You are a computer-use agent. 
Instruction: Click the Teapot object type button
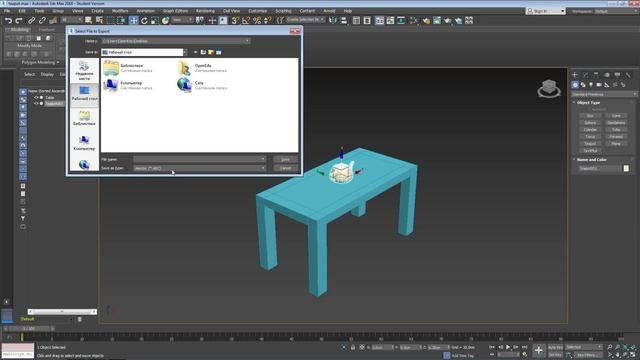(x=590, y=144)
